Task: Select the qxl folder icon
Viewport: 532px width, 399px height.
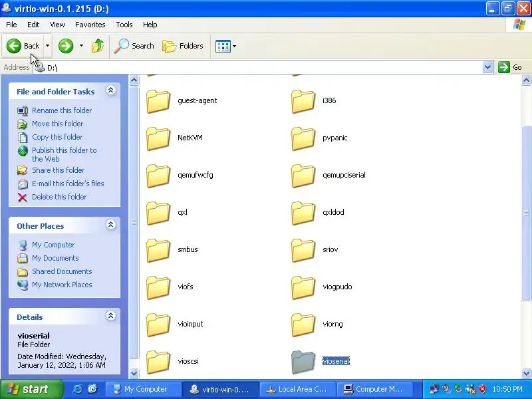Action: click(x=158, y=213)
